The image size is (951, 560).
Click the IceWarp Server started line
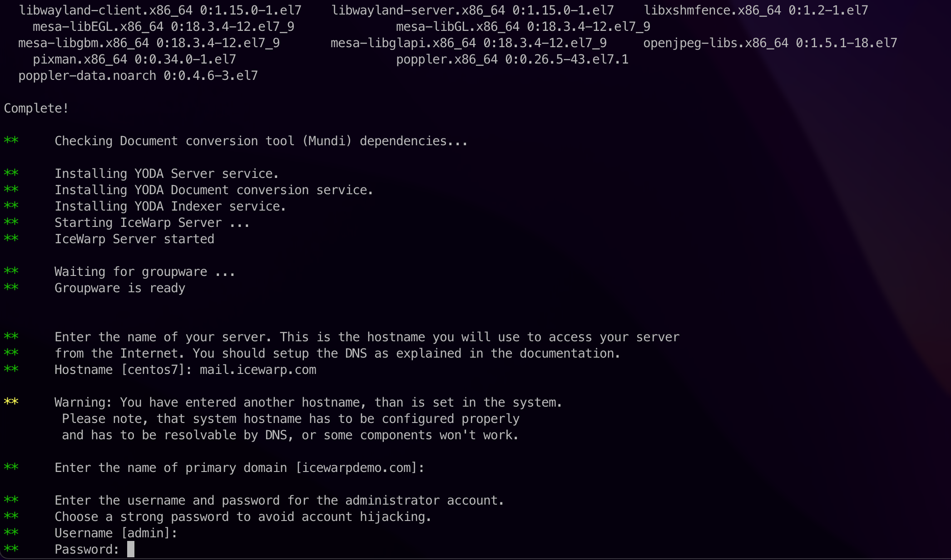coord(134,239)
